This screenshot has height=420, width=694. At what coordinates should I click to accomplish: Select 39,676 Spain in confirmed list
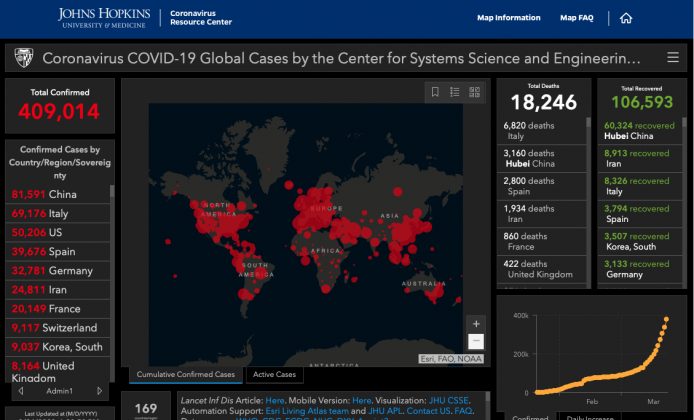pos(58,251)
